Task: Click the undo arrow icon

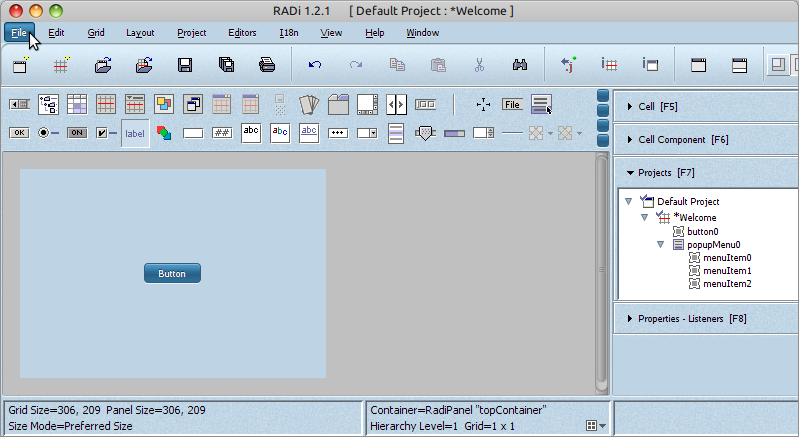Action: (x=315, y=66)
